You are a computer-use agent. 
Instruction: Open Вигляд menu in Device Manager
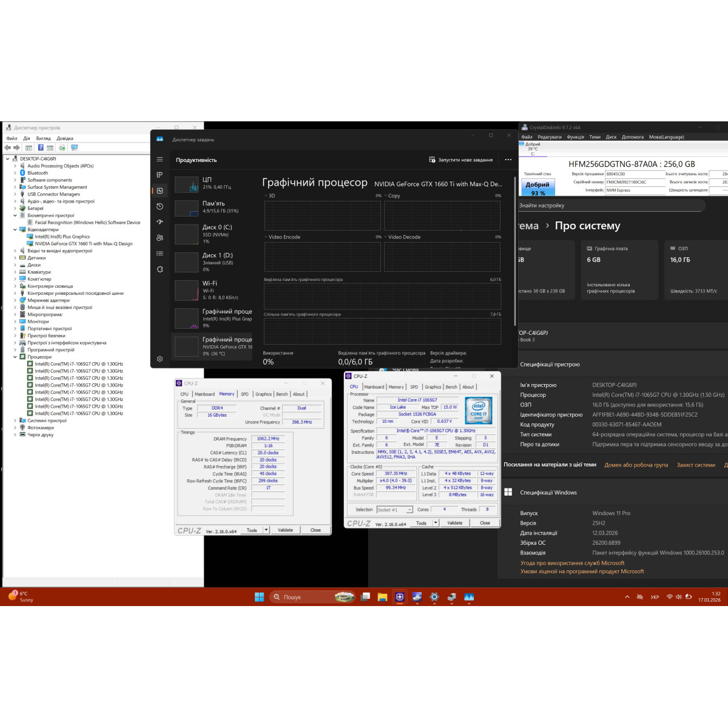(x=43, y=138)
